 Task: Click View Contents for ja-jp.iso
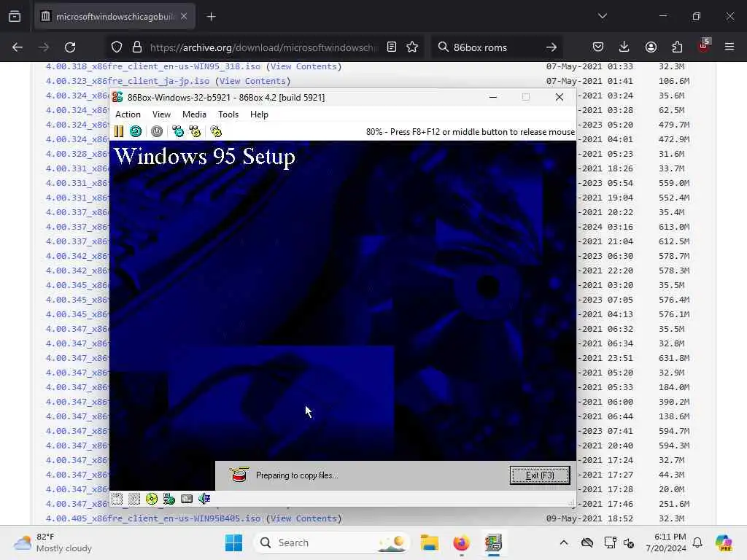point(252,81)
